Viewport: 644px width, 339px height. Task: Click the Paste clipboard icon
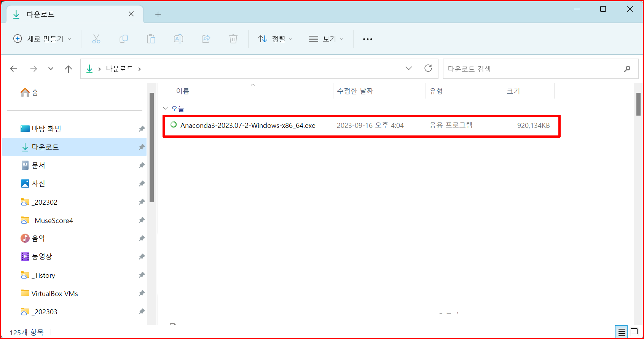click(x=151, y=39)
